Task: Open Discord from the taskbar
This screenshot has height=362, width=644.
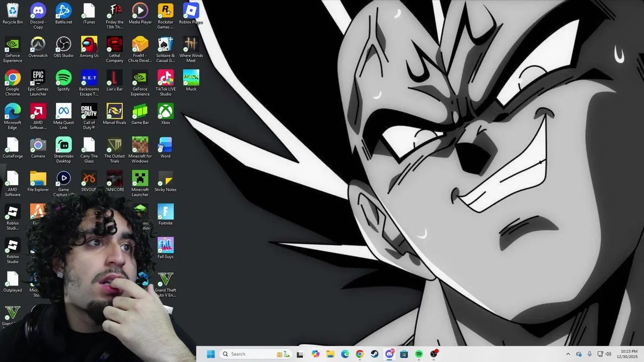Action: pos(389,354)
